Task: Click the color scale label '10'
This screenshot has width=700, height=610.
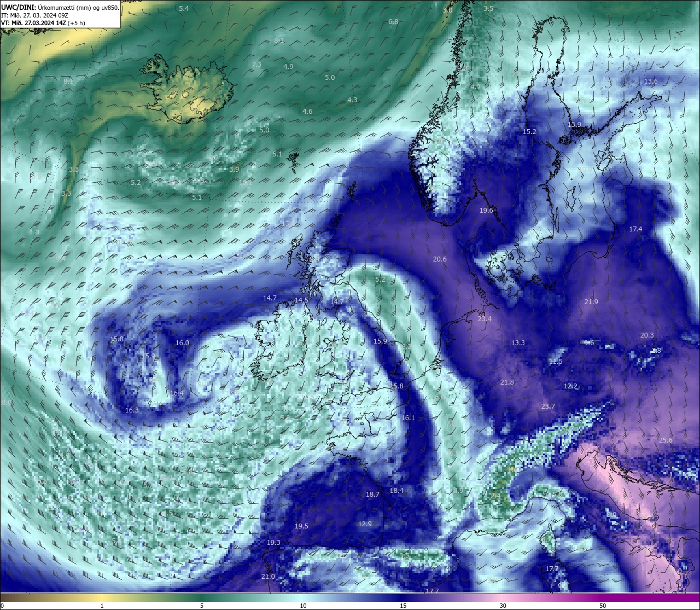Action: coord(302,606)
